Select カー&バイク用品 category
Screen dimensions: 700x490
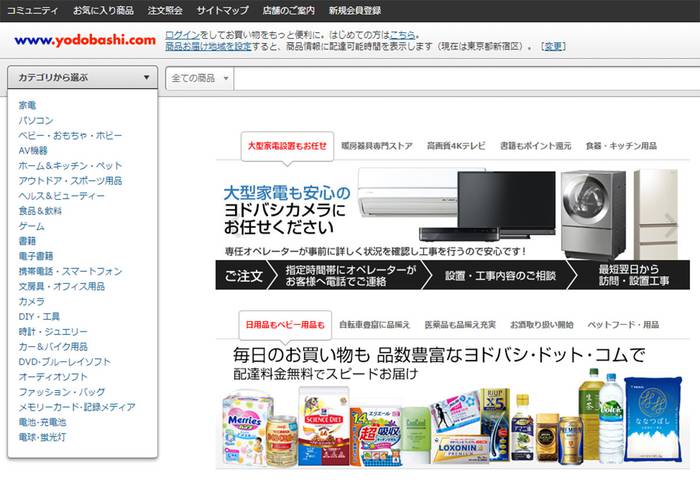coord(53,346)
